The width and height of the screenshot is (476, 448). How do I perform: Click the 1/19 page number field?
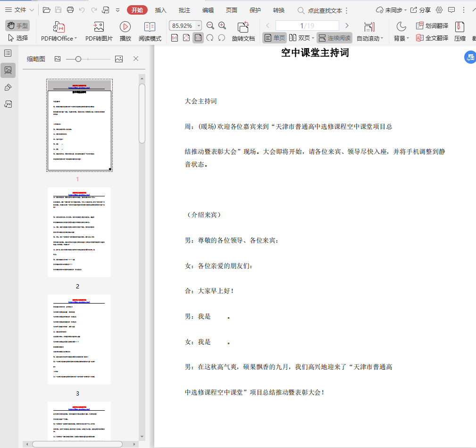coord(307,25)
